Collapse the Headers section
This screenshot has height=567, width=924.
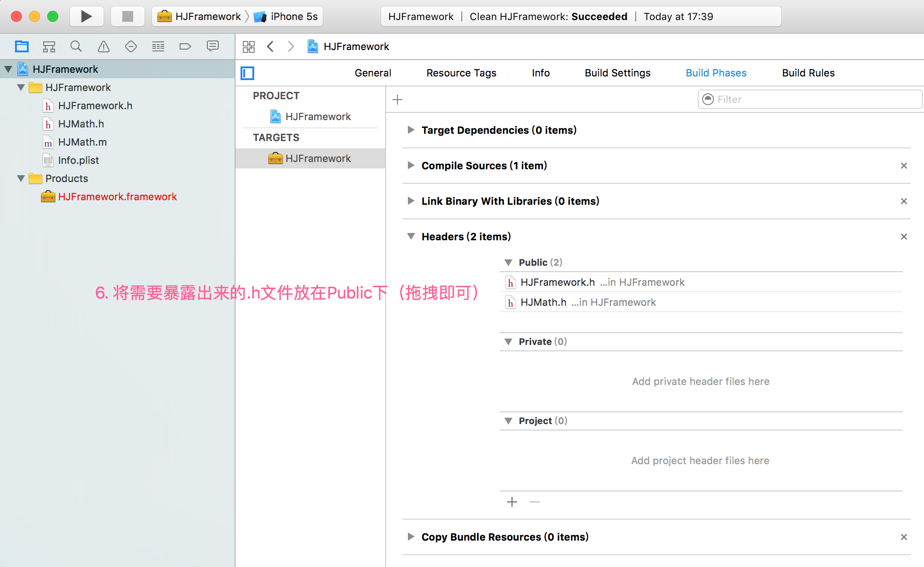(411, 237)
